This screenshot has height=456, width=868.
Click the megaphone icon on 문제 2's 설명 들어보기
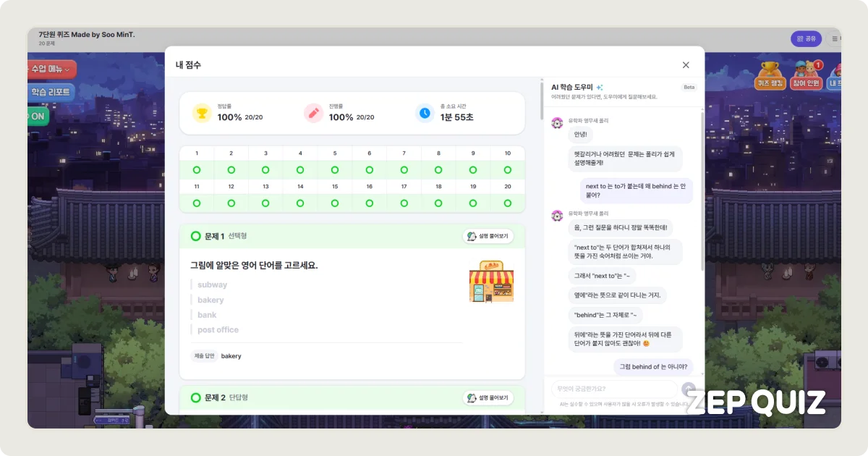pos(471,397)
